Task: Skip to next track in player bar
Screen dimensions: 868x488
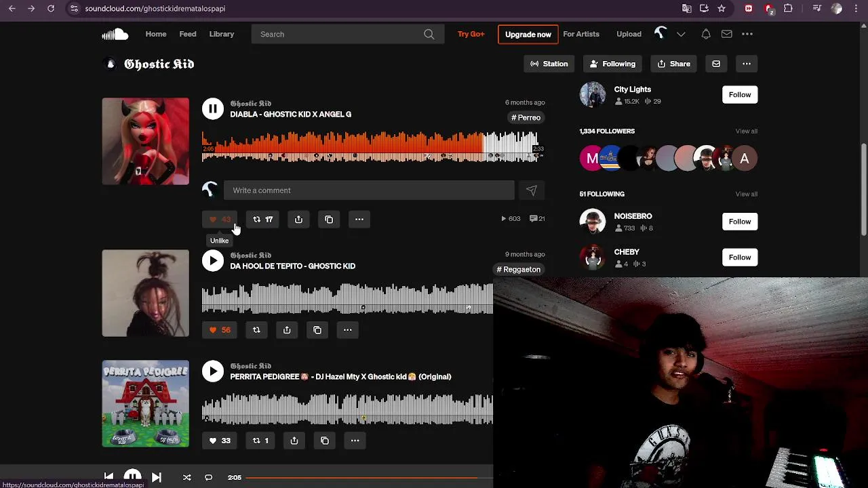Action: pos(157,477)
